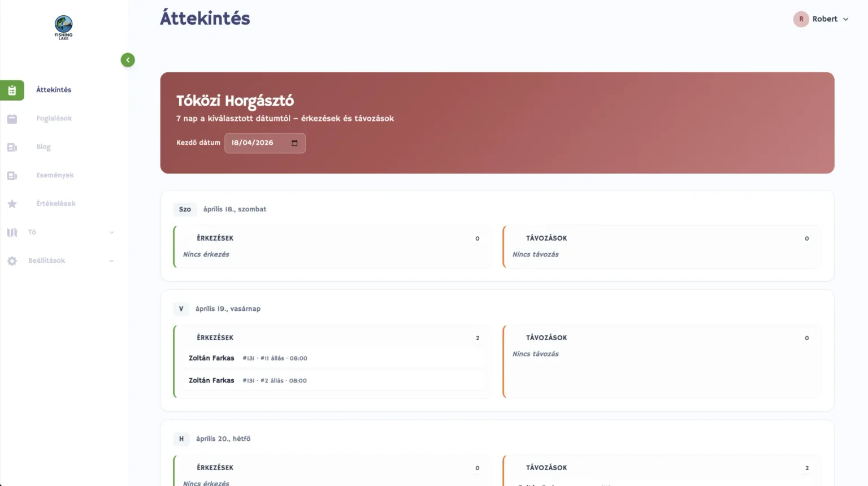Click the Kezdő dátum date field
Screen dimensions: 868x486
(265, 143)
